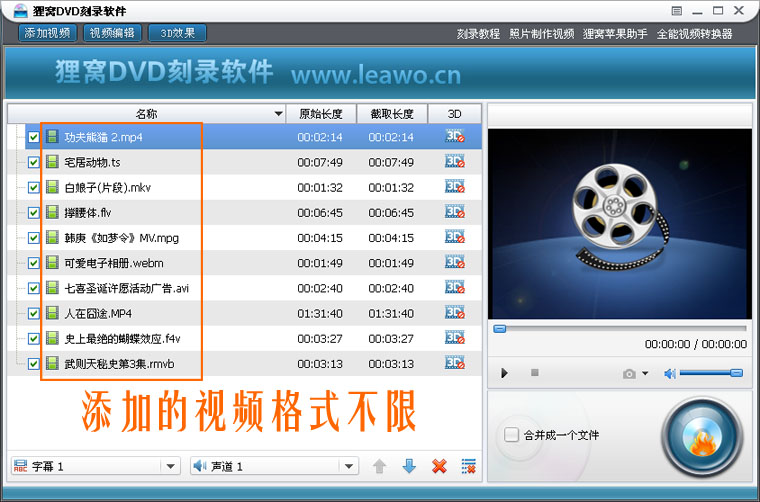Clear the whole video list
Screen dimensions: 760x502
pos(468,466)
